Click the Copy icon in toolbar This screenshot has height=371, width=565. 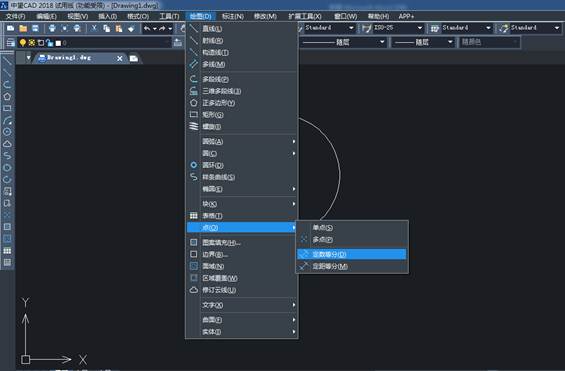click(107, 28)
